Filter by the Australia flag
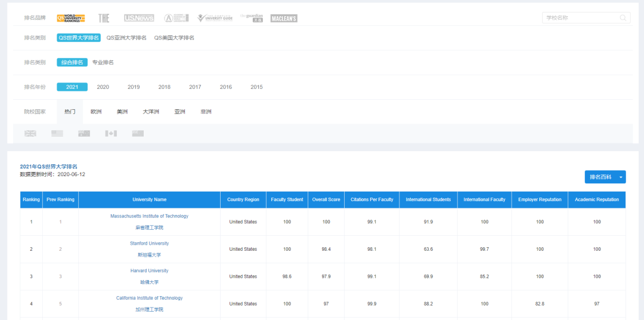This screenshot has height=320, width=644. coord(84,133)
